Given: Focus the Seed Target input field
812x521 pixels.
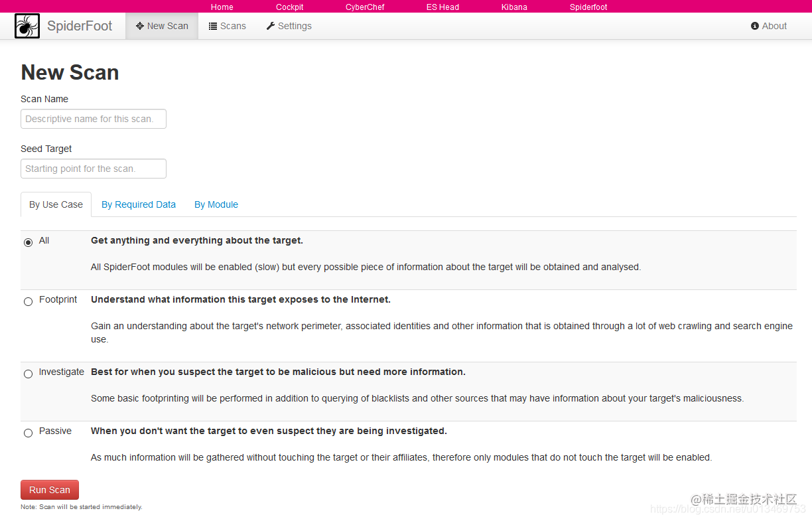Looking at the screenshot, I should 94,169.
